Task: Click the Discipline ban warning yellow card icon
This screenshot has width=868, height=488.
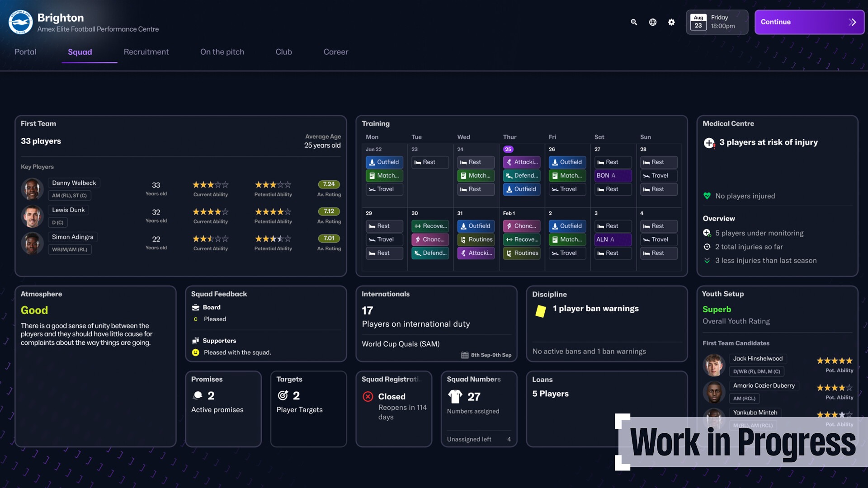Action: pyautogui.click(x=540, y=309)
